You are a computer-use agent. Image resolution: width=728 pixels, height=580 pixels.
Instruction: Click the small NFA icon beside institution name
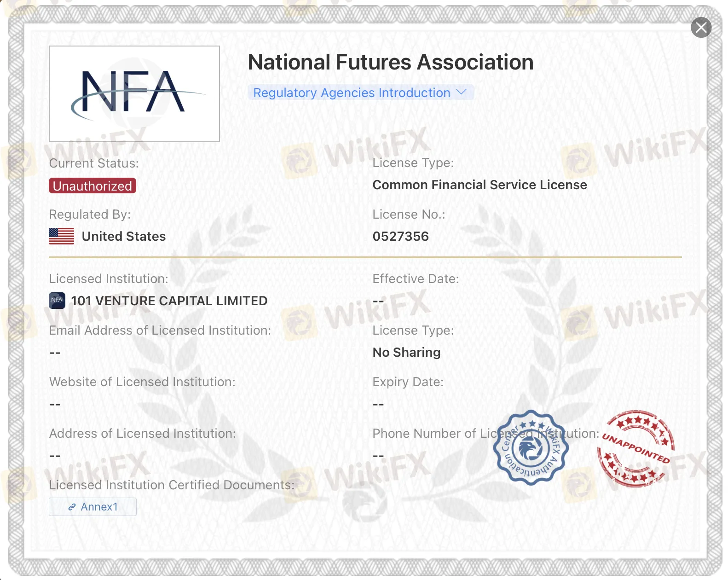[57, 301]
